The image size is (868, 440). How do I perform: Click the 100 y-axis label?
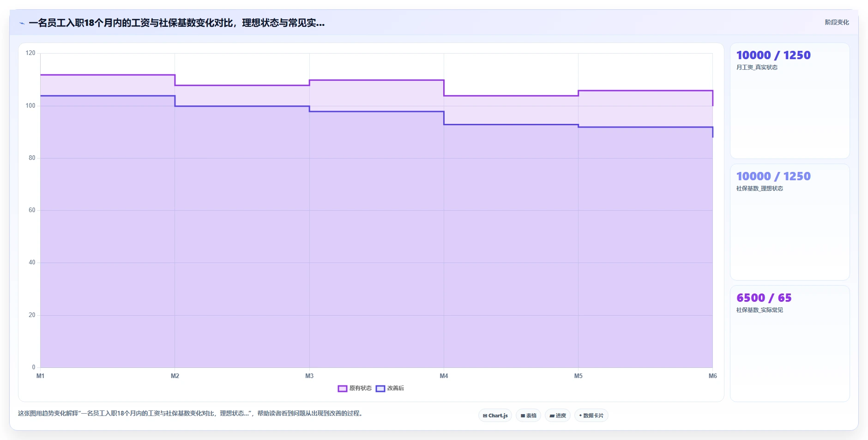click(x=30, y=105)
